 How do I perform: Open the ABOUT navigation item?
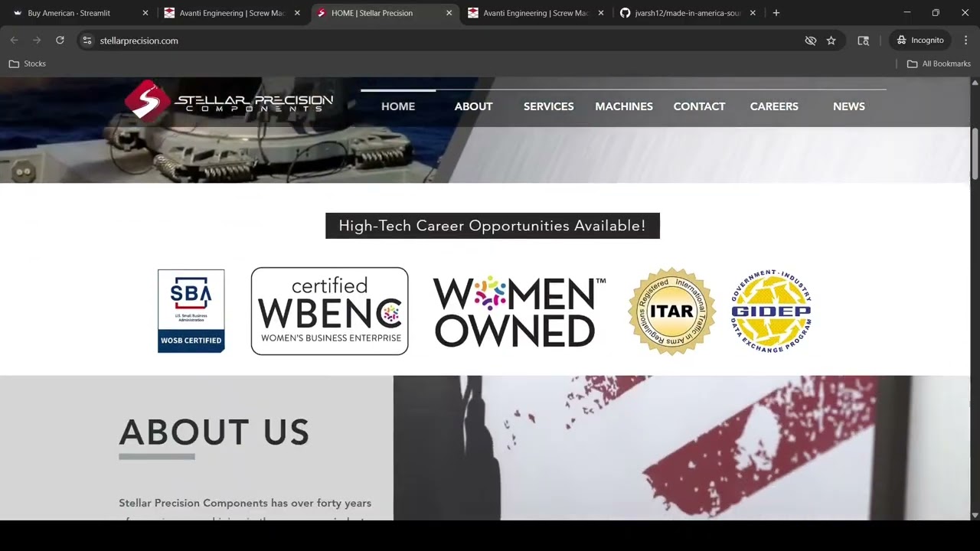click(473, 106)
